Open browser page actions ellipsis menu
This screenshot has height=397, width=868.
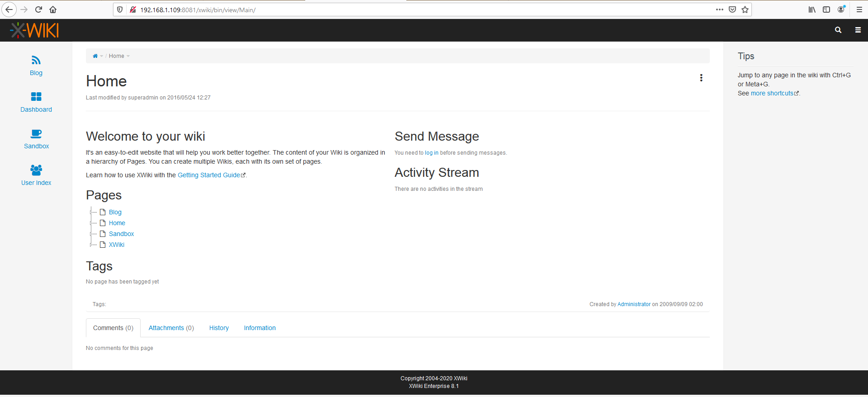pyautogui.click(x=719, y=9)
